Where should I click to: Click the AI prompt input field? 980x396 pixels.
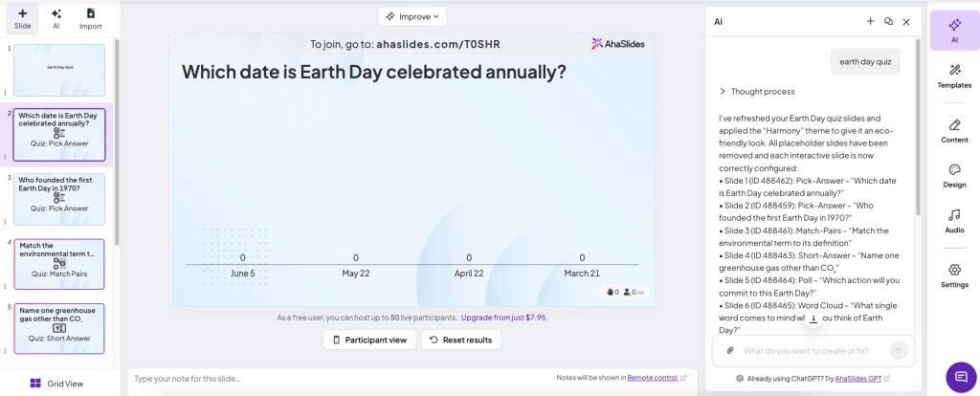click(813, 350)
